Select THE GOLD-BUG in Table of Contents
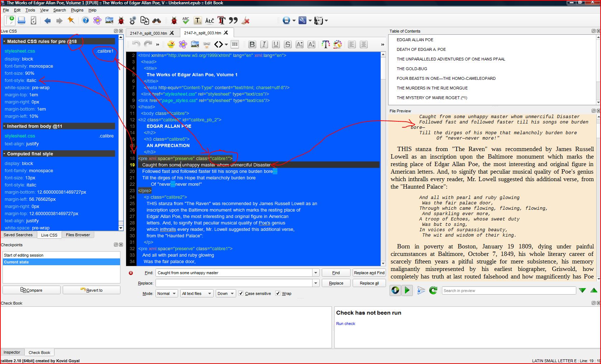This screenshot has height=364, width=601. [x=412, y=69]
